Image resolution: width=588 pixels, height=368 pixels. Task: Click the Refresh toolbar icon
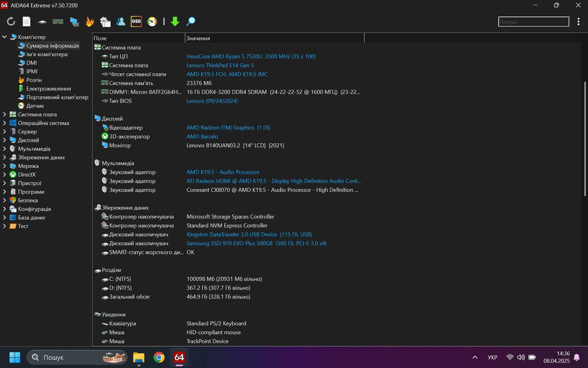tap(11, 21)
